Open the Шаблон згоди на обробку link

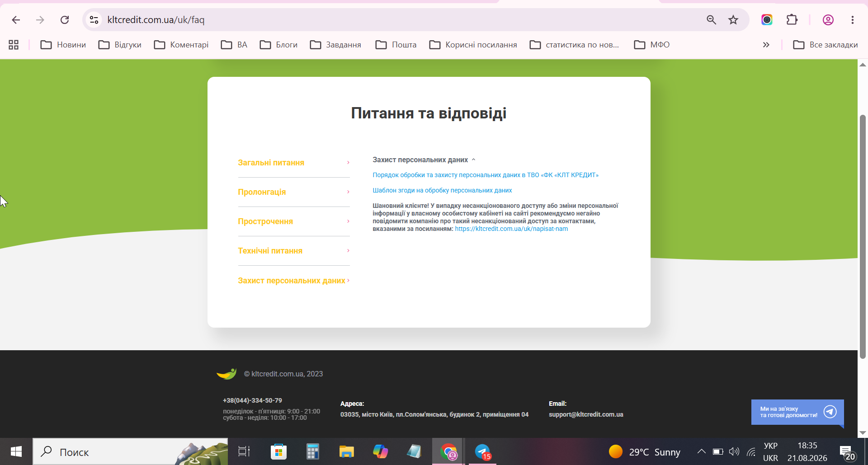(442, 191)
